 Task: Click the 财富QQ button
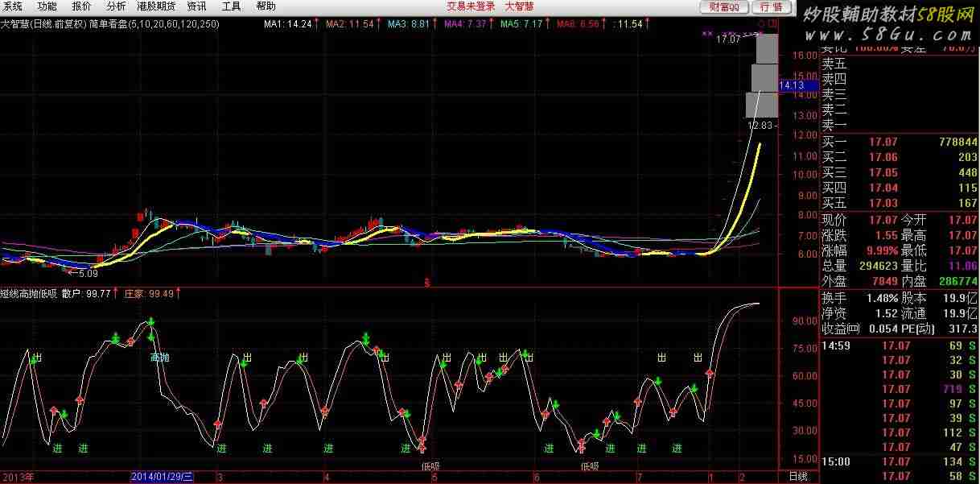tap(725, 7)
